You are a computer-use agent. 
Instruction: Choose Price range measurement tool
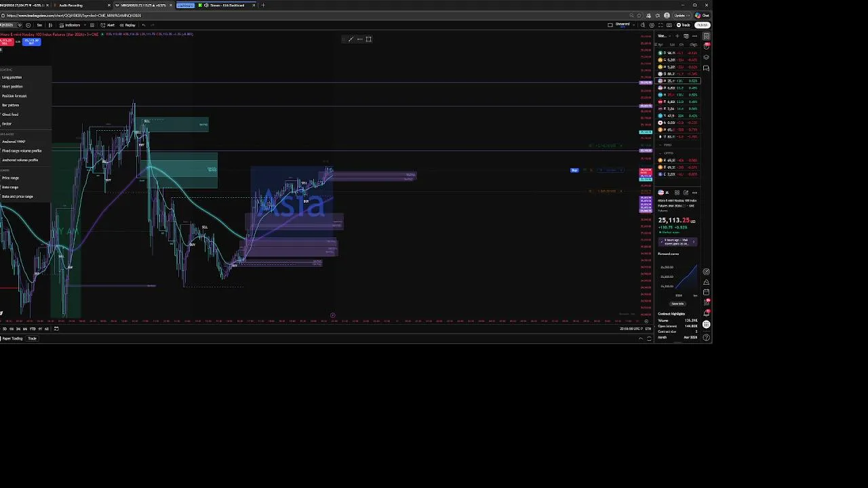click(x=10, y=178)
